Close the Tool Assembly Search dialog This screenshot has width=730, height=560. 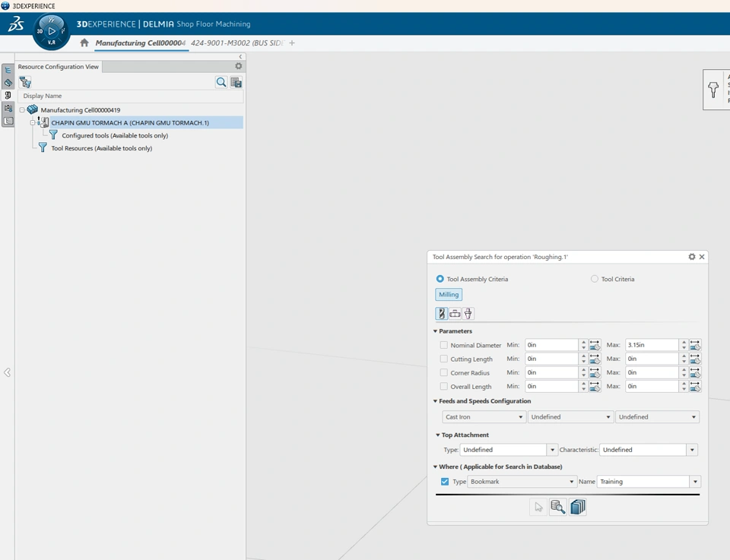click(x=702, y=257)
